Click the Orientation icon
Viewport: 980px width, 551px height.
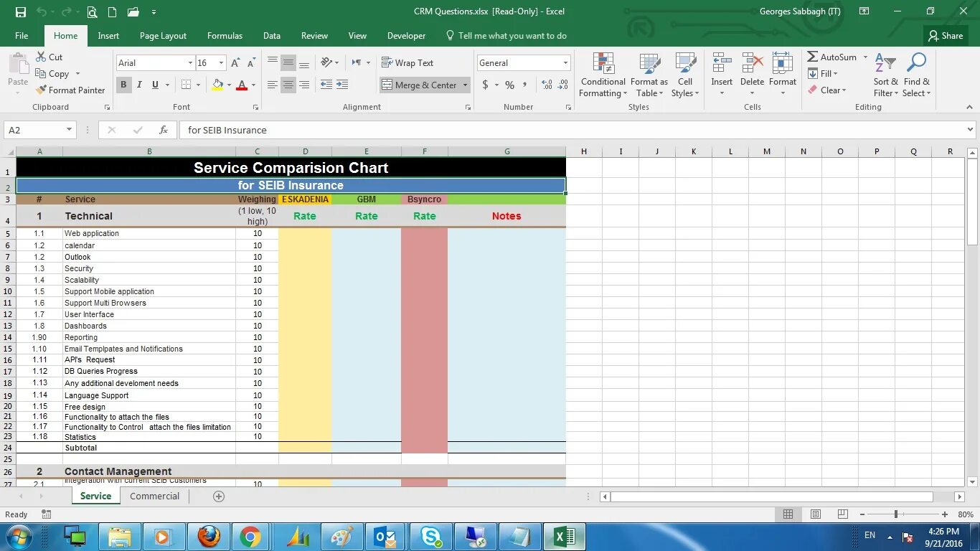[x=326, y=62]
